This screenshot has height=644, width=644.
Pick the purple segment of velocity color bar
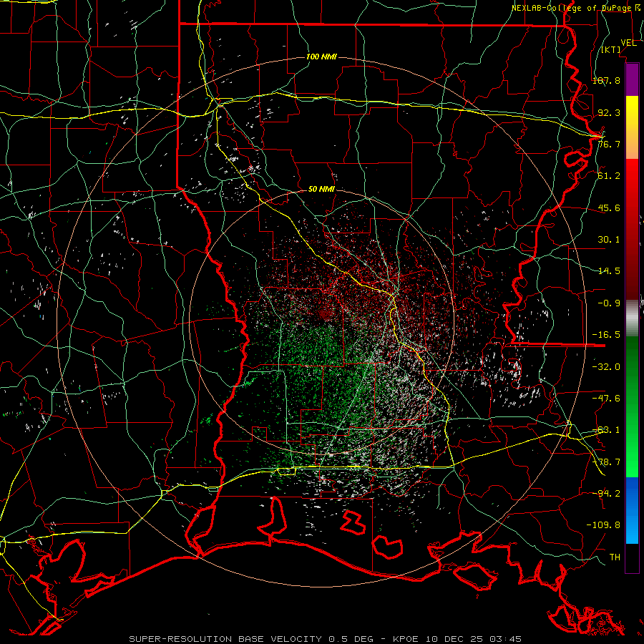[632, 79]
